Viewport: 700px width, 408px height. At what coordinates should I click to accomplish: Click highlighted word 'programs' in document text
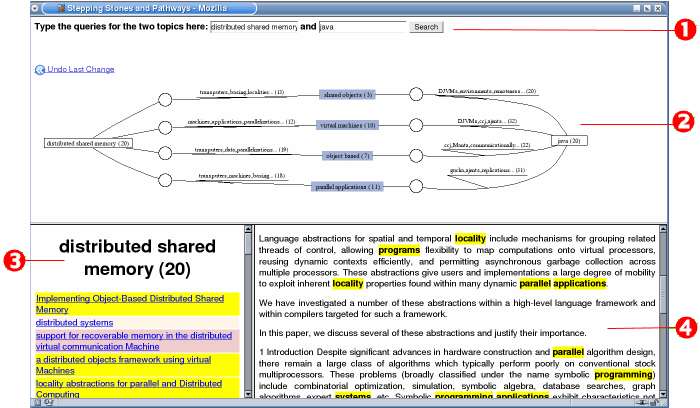coord(399,250)
